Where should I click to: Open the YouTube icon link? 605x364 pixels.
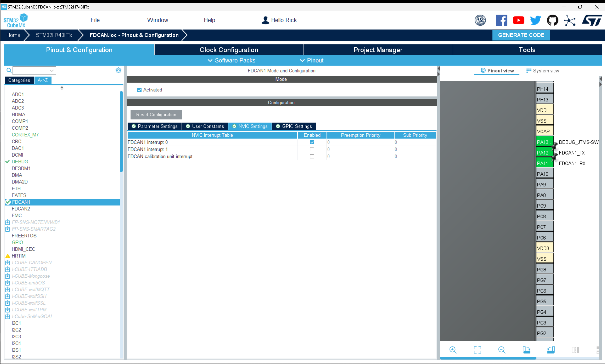click(518, 20)
